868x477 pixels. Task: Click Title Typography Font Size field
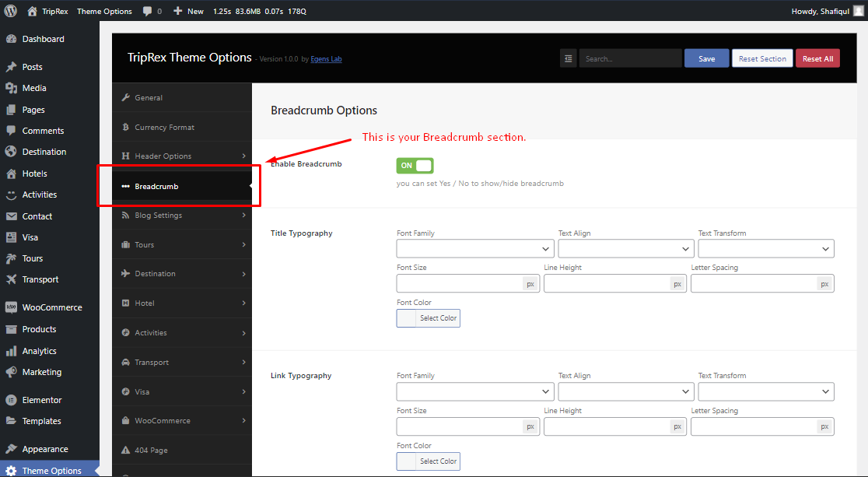[x=467, y=284]
